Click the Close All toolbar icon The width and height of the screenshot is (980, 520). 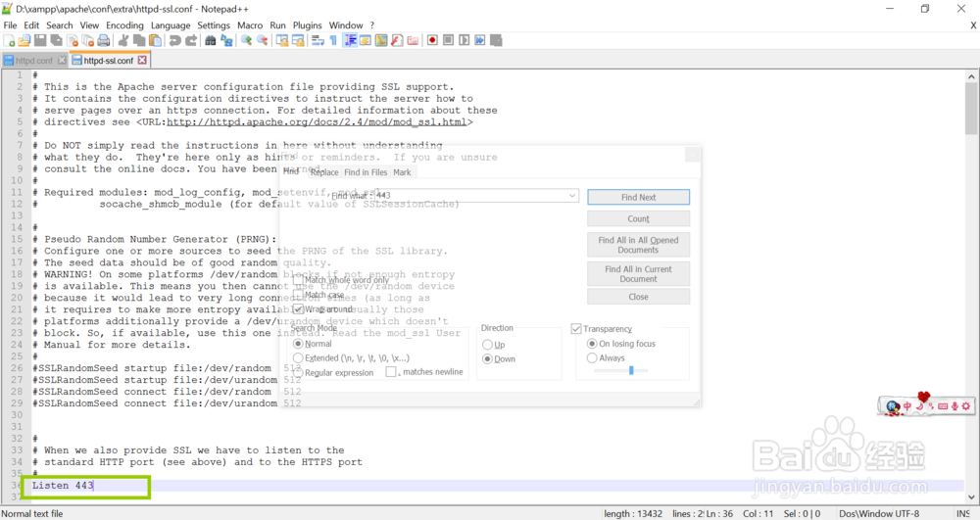(88, 40)
